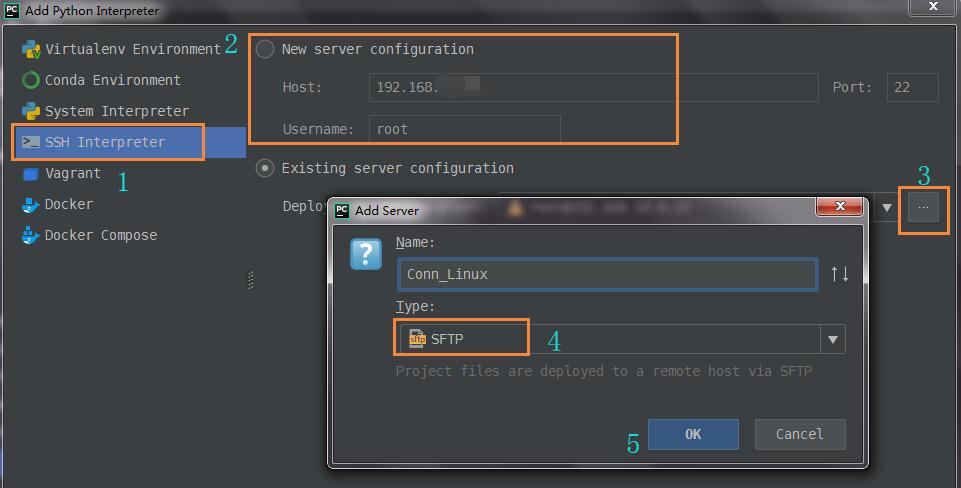
Task: Click the Conn_Linux Name input field
Action: (x=607, y=274)
